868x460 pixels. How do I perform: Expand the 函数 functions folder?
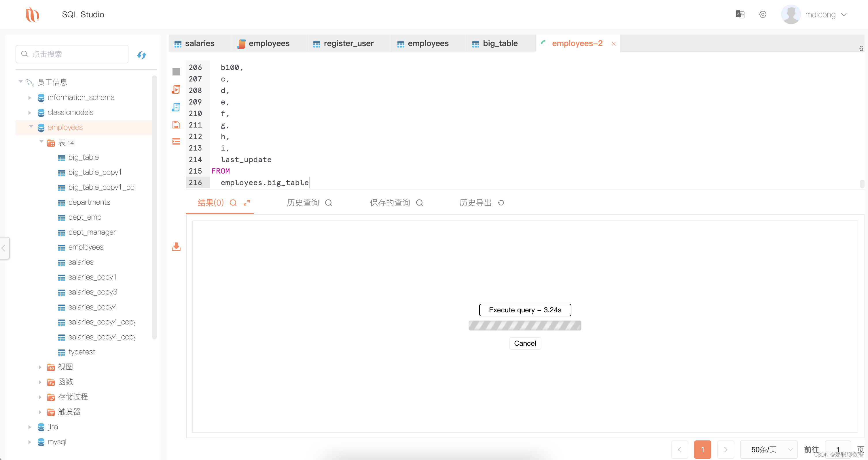coord(40,382)
